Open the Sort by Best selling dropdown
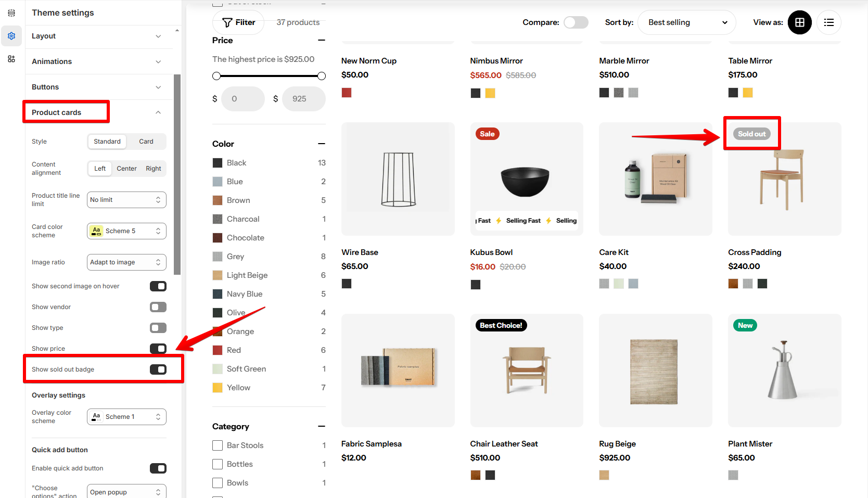 click(687, 22)
